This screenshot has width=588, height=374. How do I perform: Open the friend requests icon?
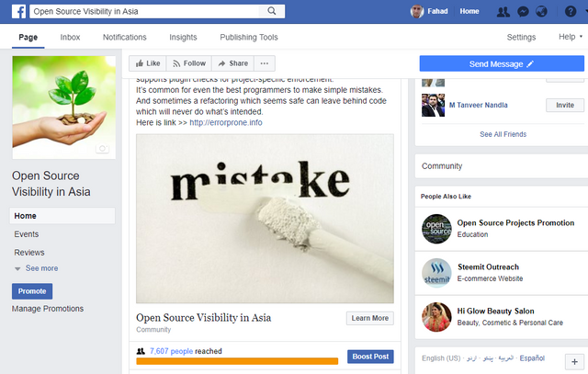503,12
